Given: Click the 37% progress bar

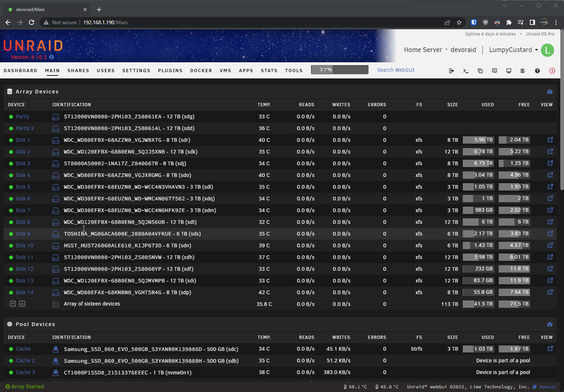Looking at the screenshot, I should pos(340,70).
